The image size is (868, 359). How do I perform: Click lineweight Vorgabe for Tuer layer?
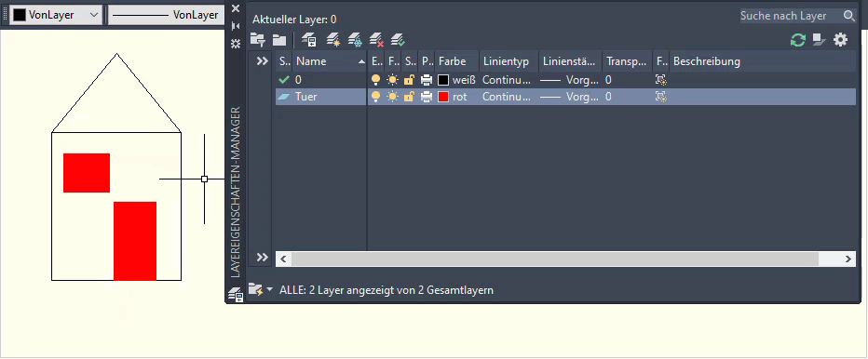(569, 97)
